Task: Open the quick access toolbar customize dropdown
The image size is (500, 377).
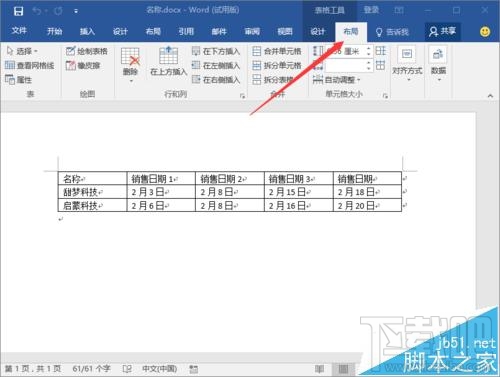Action: click(76, 11)
